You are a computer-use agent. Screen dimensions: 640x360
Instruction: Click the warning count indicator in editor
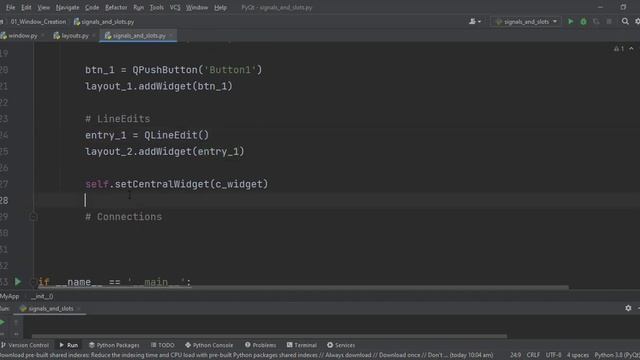(x=619, y=49)
